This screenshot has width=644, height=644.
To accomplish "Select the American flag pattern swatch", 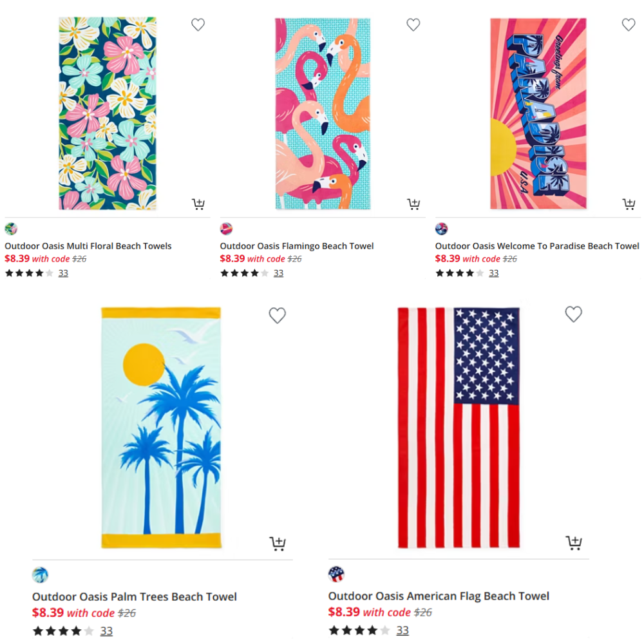I will pos(336,574).
